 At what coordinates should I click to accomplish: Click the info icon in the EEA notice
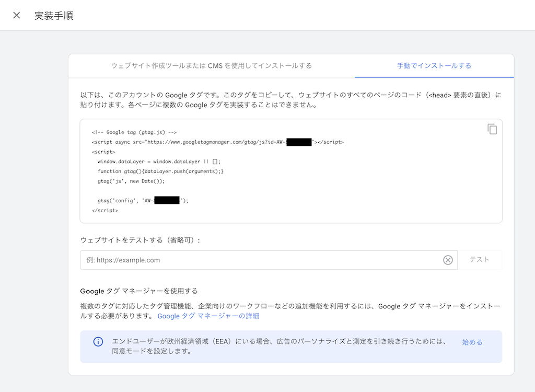(98, 342)
